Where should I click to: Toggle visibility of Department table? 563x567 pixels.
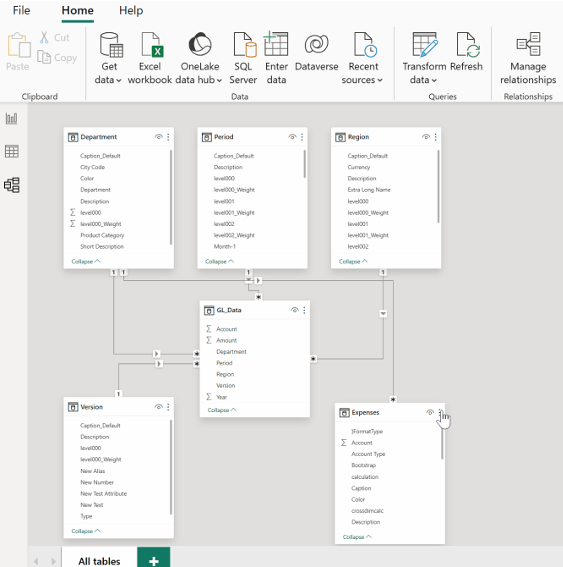[158, 137]
